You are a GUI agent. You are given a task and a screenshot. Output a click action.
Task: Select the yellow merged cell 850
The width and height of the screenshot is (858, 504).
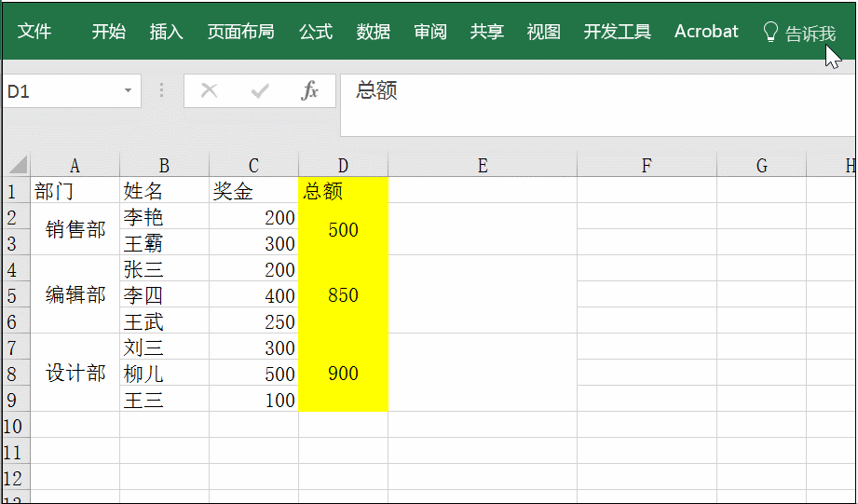(x=343, y=295)
